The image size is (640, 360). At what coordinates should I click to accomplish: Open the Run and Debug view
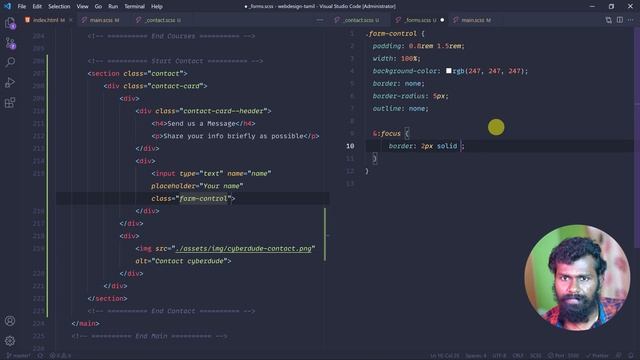10,82
